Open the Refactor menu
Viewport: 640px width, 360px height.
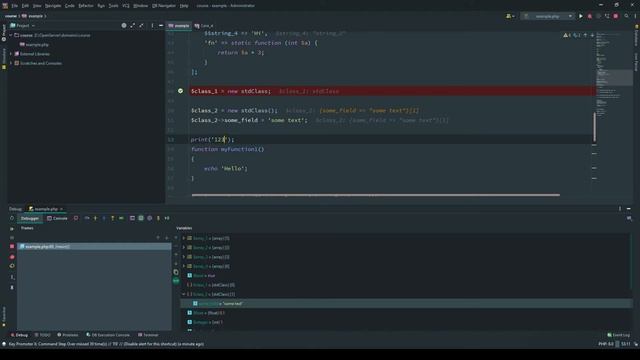[x=86, y=6]
